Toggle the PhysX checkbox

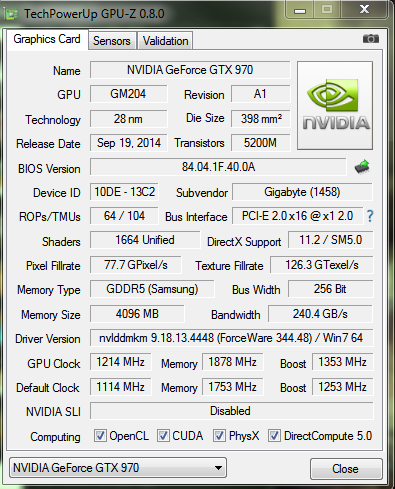pyautogui.click(x=219, y=435)
